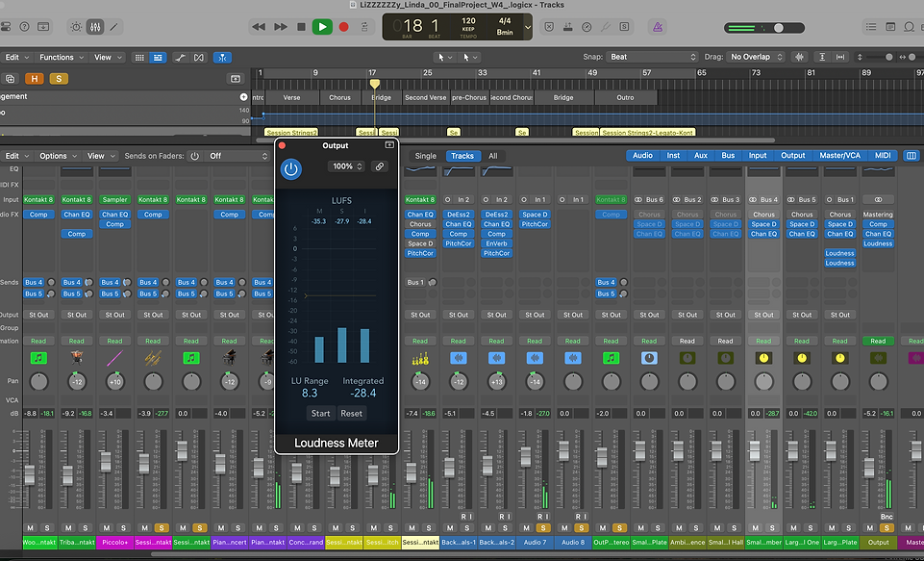Click the grand piano icon on the Pian...ncert channel
Image resolution: width=924 pixels, height=561 pixels.
coord(229,358)
